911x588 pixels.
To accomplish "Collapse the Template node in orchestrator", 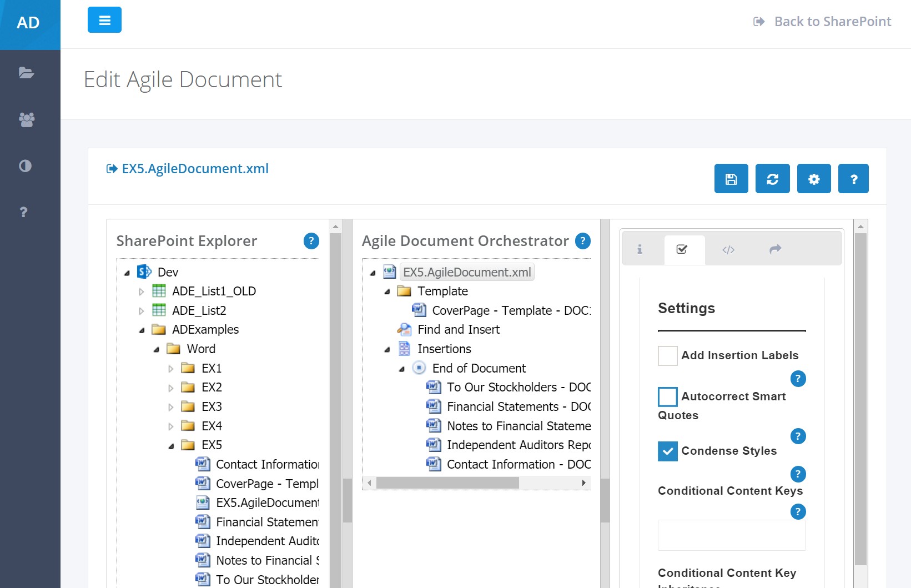I will coord(387,292).
